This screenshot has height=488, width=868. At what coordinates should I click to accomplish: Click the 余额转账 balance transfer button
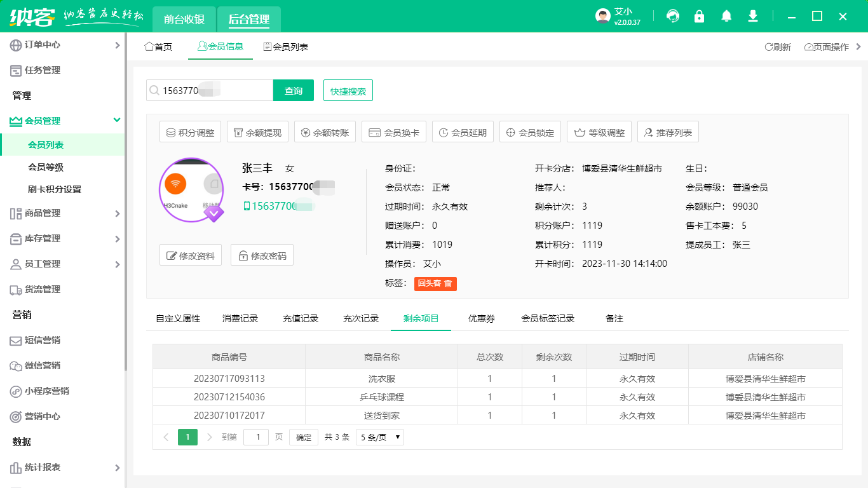[x=325, y=133]
